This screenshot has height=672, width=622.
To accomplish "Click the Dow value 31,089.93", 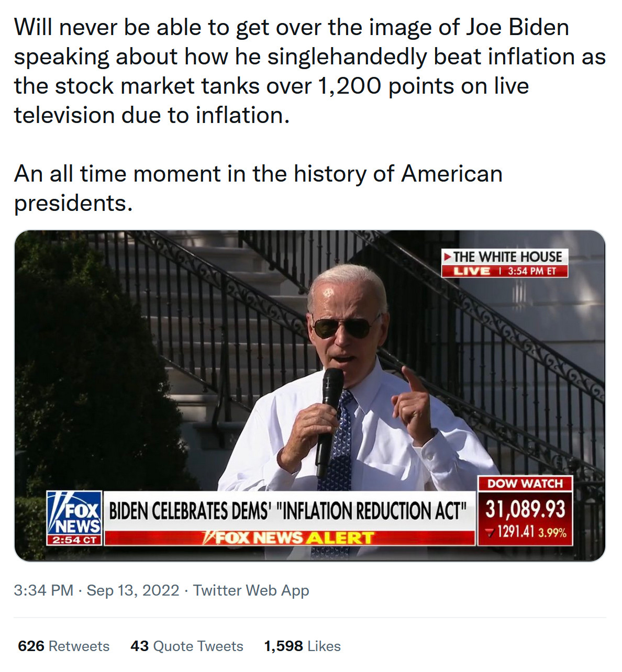I will (525, 509).
